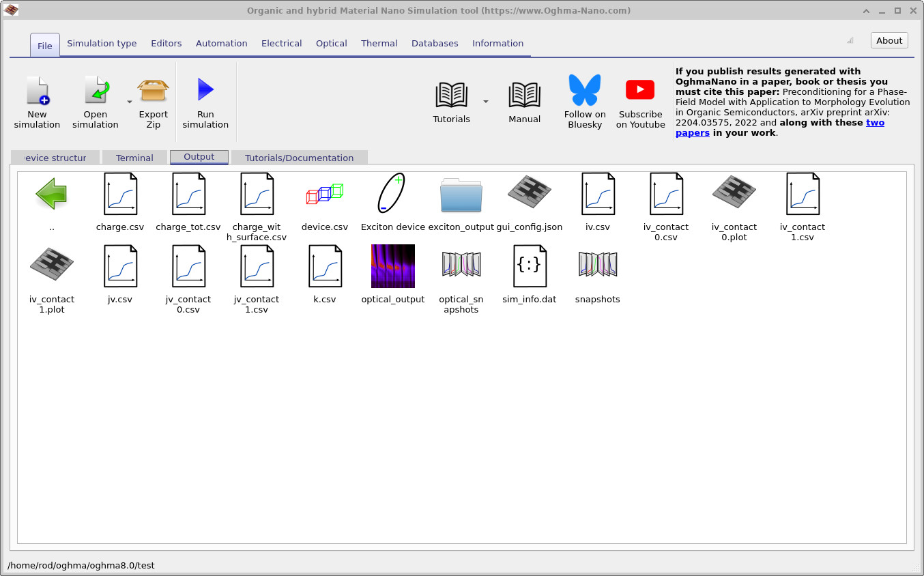Open the exciton_output folder
The image size is (924, 576).
[461, 193]
